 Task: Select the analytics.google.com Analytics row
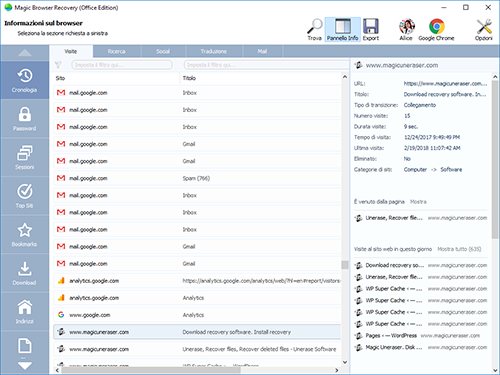pyautogui.click(x=197, y=298)
